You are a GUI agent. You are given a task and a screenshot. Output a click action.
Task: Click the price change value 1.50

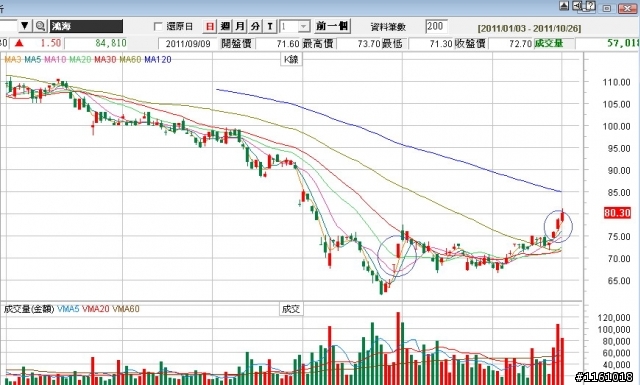pyautogui.click(x=51, y=43)
